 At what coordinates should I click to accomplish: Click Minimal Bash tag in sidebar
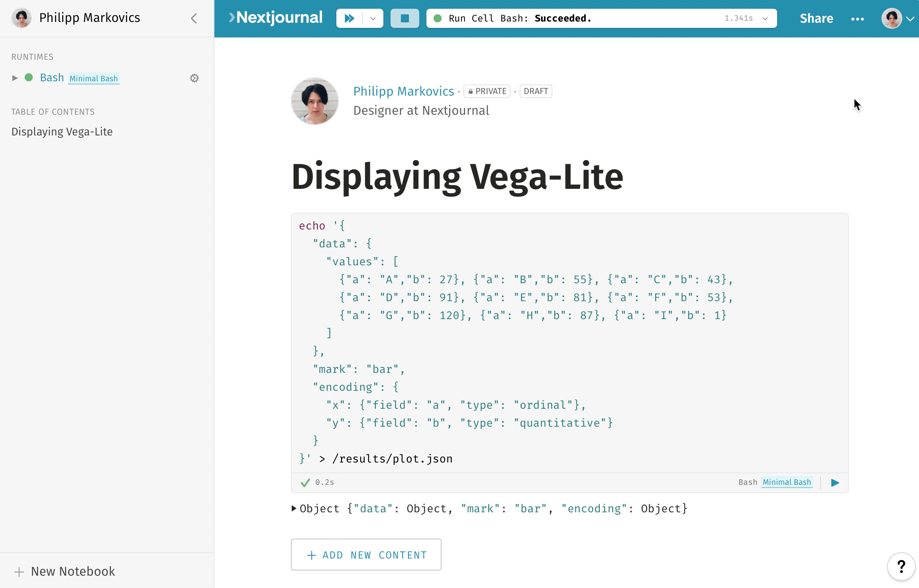pyautogui.click(x=94, y=78)
